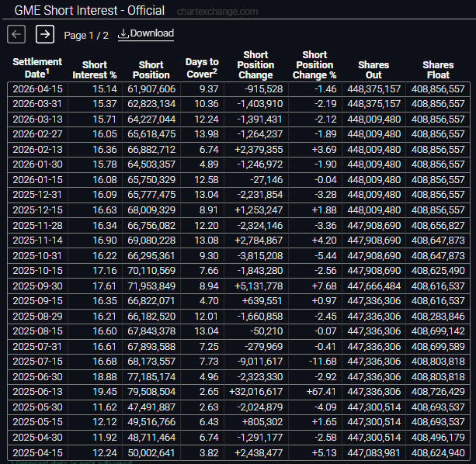Click shares float value 408,283,846
This screenshot has height=464, width=476.
click(x=438, y=317)
